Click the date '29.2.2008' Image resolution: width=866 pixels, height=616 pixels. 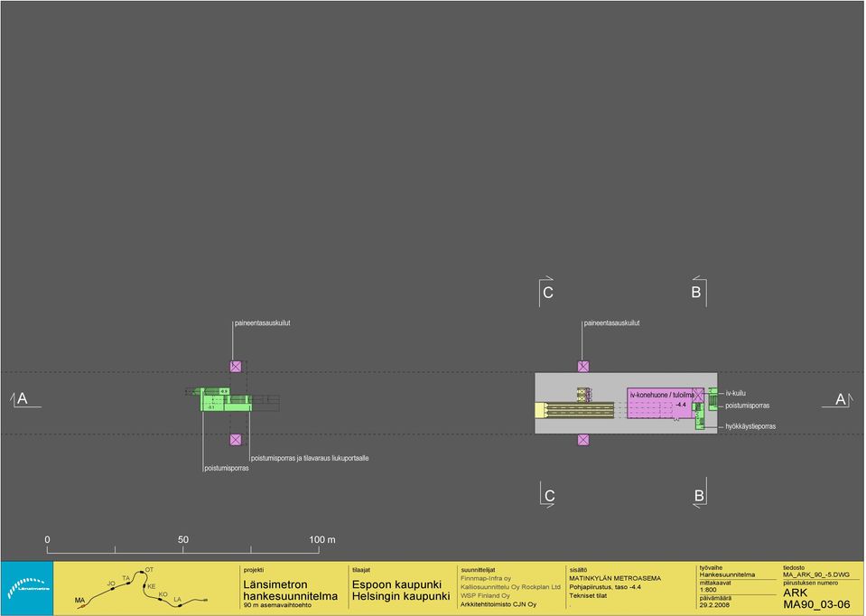click(714, 605)
